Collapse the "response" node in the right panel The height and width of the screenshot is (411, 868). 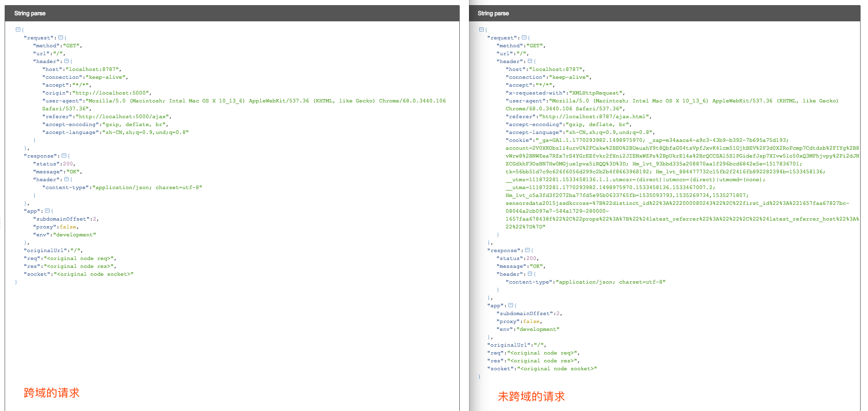527,250
